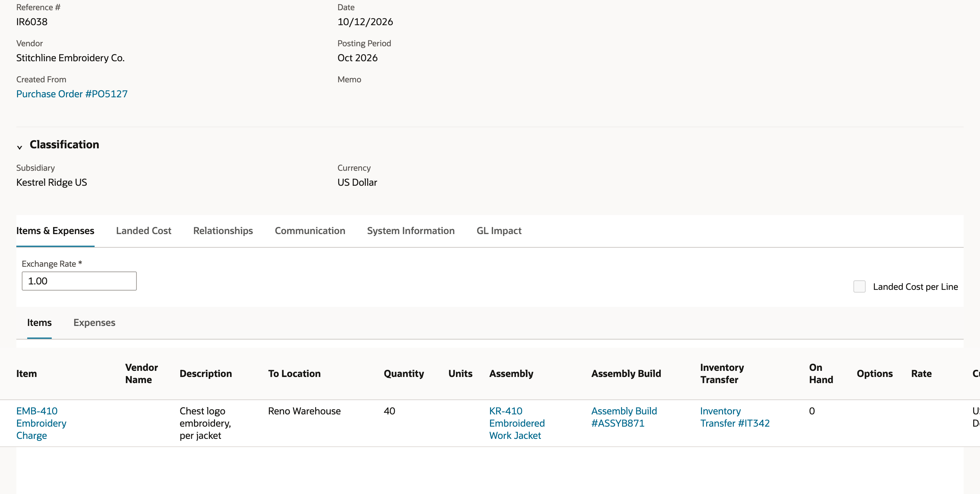Click the Vendor Name column header
This screenshot has width=980, height=494.
click(141, 374)
